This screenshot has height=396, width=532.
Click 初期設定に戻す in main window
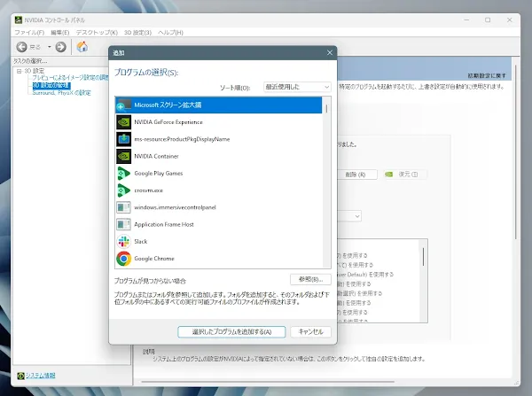[x=487, y=75]
